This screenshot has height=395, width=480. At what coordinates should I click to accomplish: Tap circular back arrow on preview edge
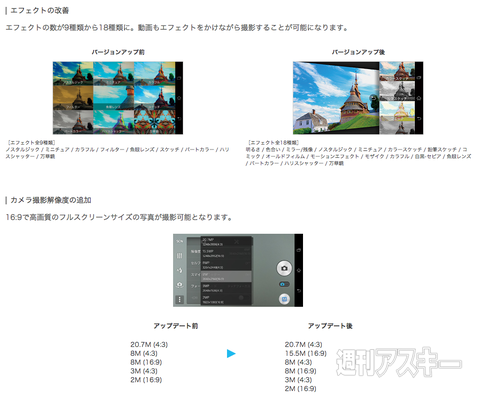pos(374,98)
